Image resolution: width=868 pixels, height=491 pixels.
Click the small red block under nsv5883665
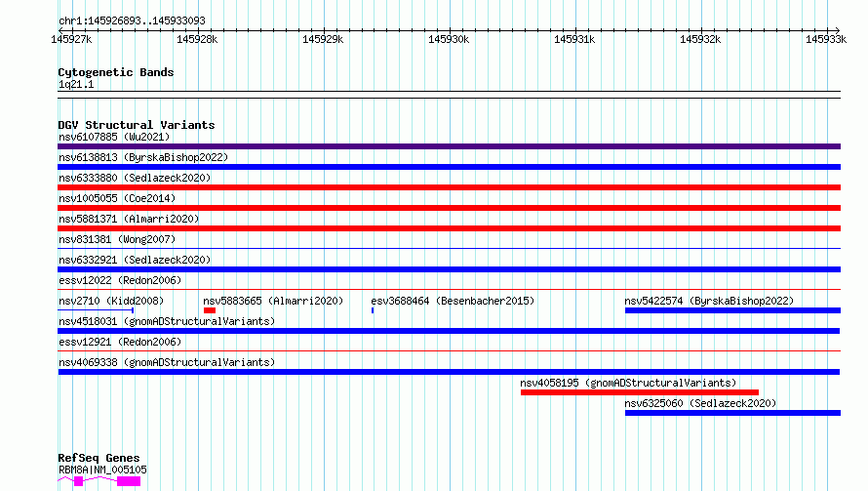coord(210,310)
